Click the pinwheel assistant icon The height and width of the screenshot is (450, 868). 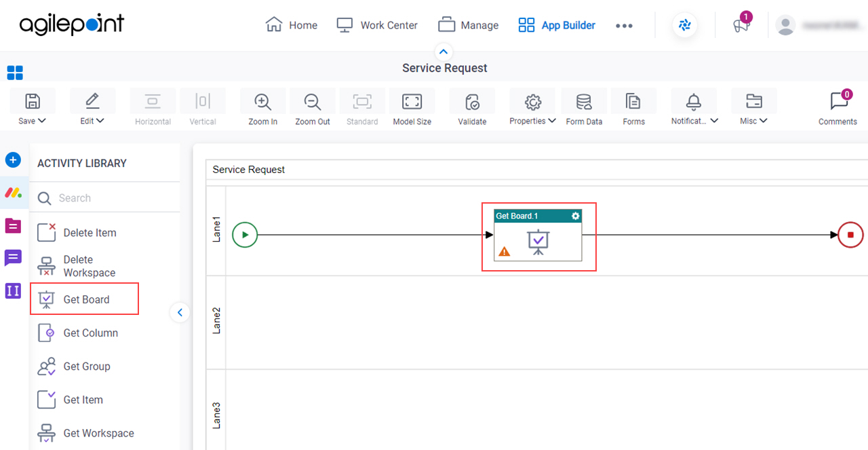point(685,25)
